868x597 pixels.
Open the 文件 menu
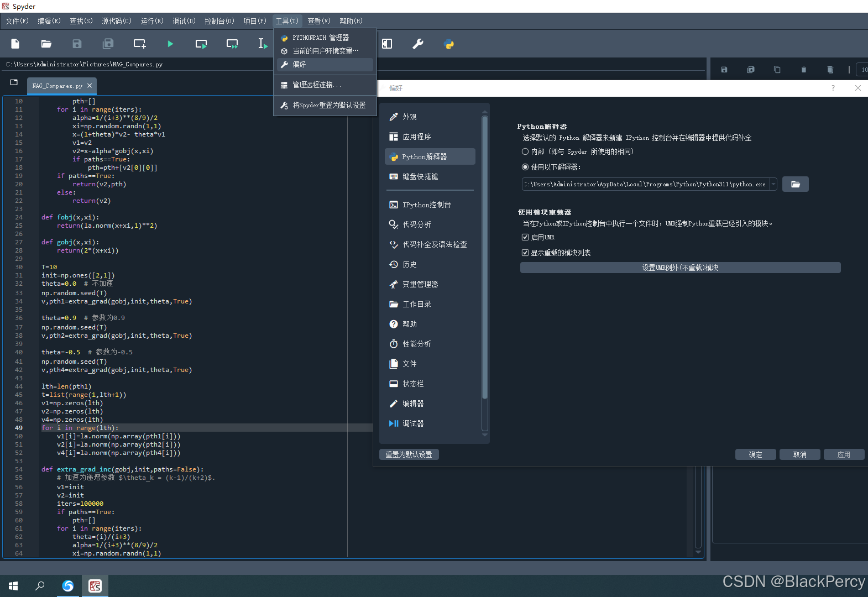pyautogui.click(x=17, y=21)
